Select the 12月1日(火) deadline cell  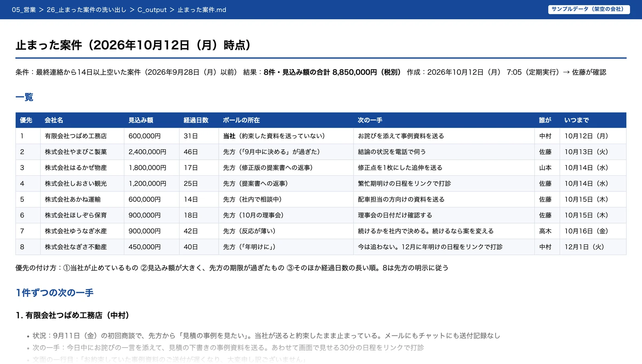[593, 247]
